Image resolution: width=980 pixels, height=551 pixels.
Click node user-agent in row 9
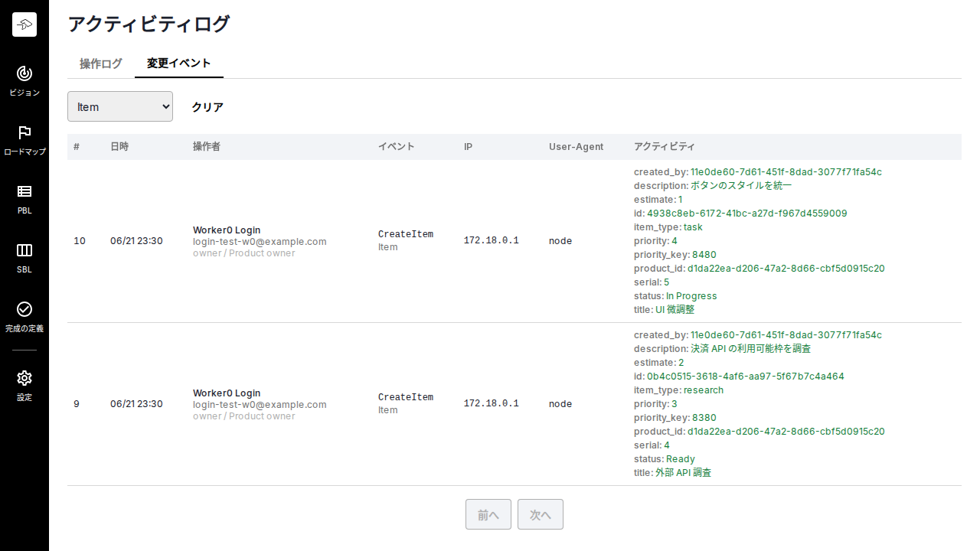(x=560, y=404)
